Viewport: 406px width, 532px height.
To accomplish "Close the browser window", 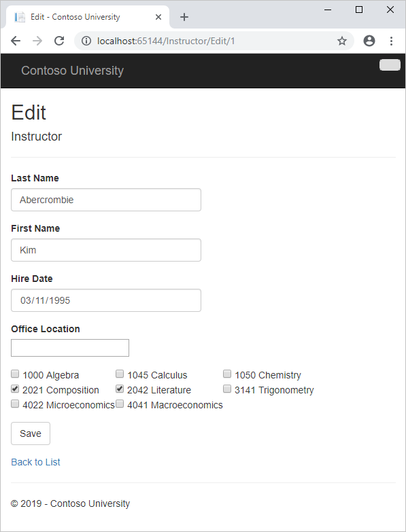I will [390, 10].
